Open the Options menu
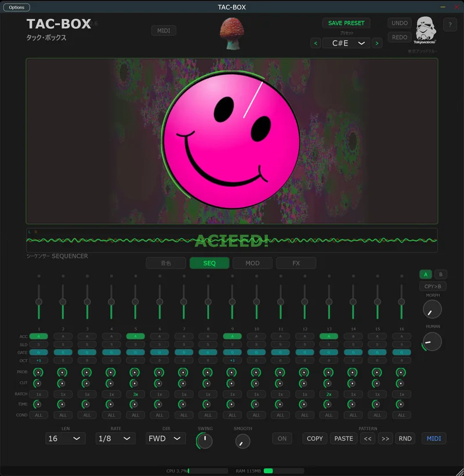Viewport: 464px width, 476px height. coord(16,7)
